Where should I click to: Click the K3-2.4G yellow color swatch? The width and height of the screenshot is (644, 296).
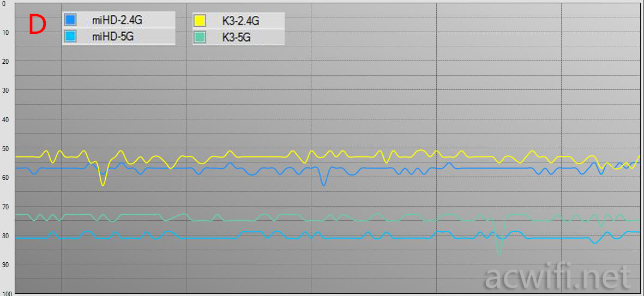click(x=200, y=20)
